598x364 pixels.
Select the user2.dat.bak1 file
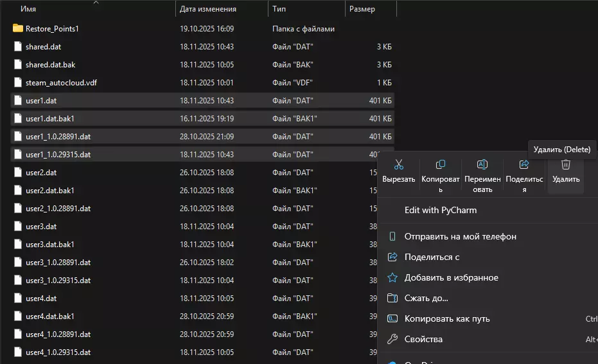(x=50, y=191)
